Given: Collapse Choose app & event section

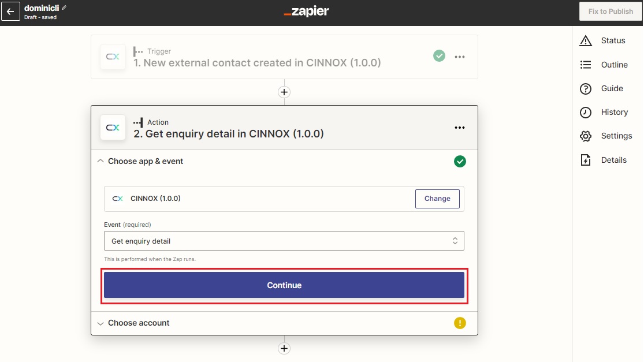Looking at the screenshot, I should pos(100,161).
